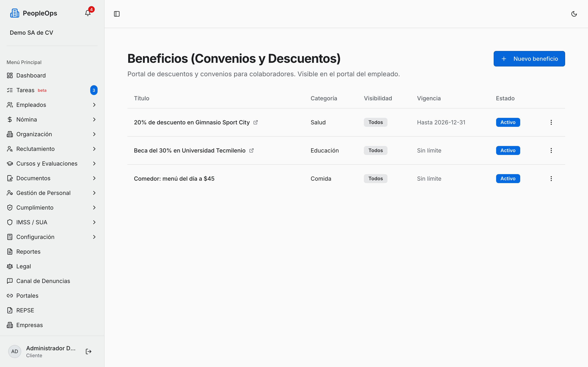The width and height of the screenshot is (588, 367).
Task: Open external link for Gimnasio Sport City
Action: [256, 122]
